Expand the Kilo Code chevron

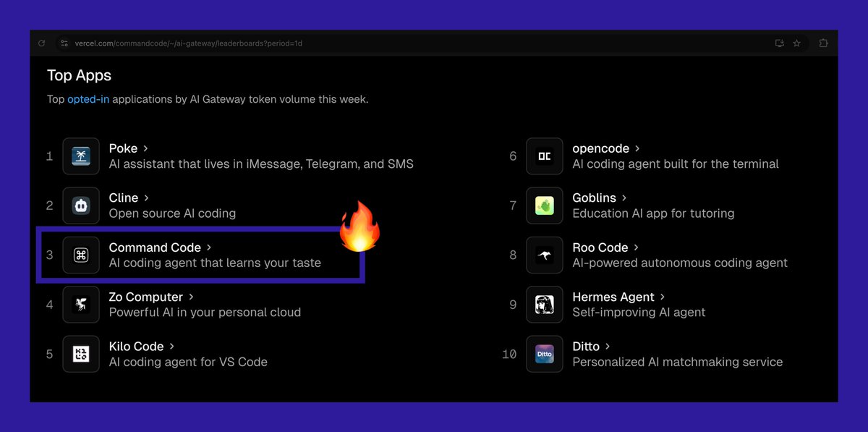tap(171, 346)
